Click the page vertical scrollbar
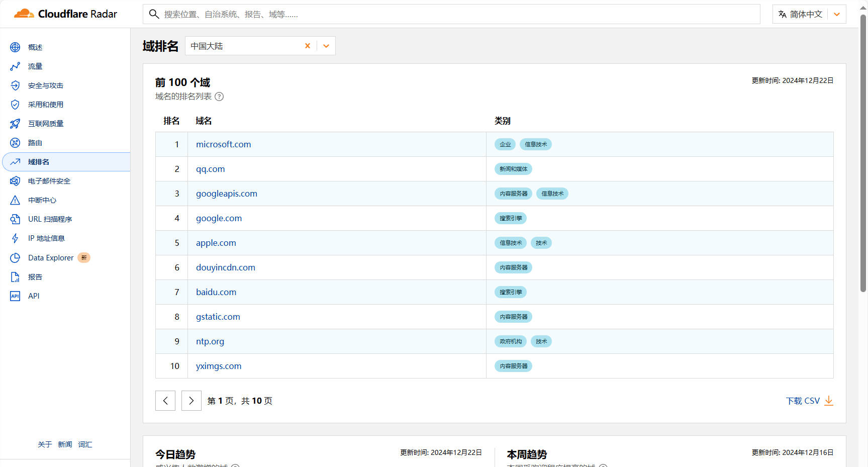 point(863,153)
